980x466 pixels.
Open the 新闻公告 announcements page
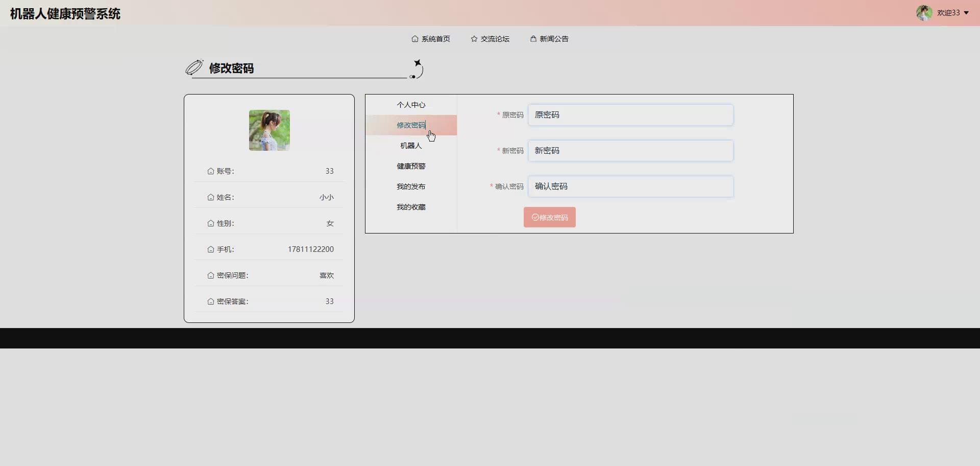click(x=553, y=38)
